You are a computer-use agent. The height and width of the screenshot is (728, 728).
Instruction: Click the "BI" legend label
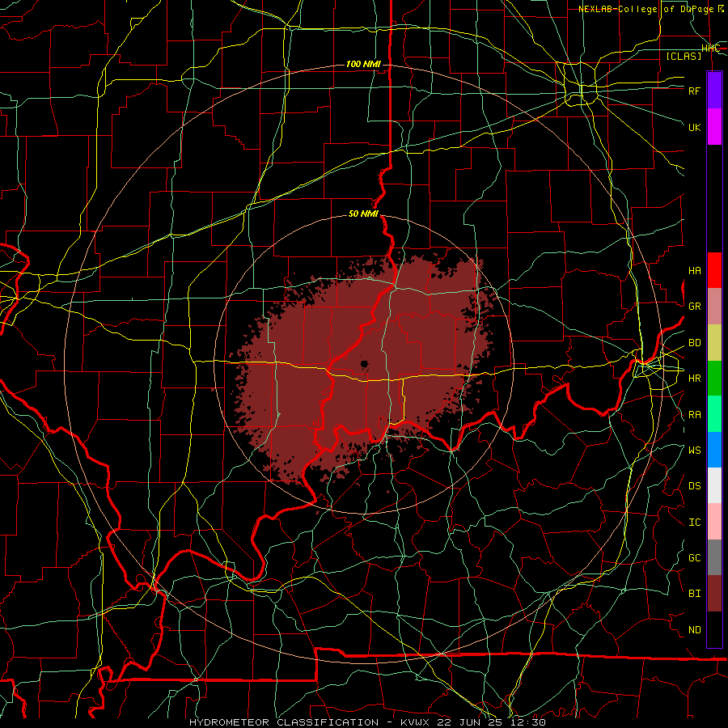pyautogui.click(x=694, y=594)
